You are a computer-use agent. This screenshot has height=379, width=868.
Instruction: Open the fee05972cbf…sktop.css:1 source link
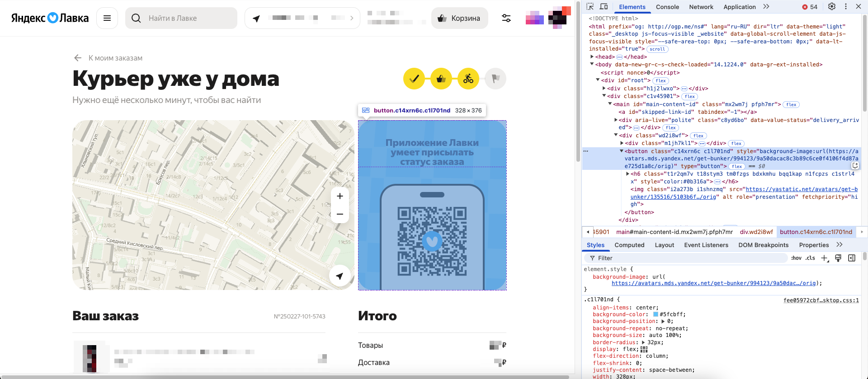(x=821, y=300)
